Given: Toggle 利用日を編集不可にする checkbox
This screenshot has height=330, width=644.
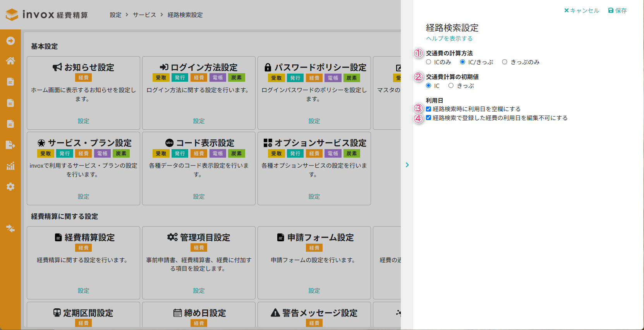Looking at the screenshot, I should (x=428, y=118).
